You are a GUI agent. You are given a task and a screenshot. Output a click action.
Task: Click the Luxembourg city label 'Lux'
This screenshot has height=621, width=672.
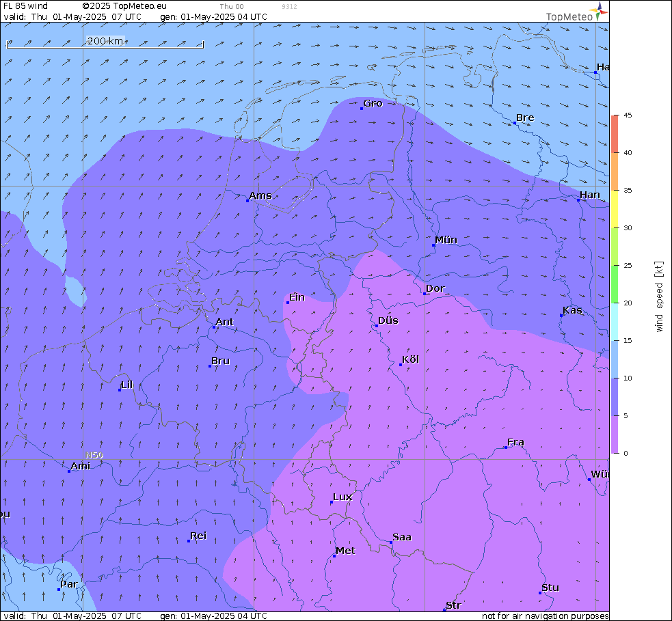pos(343,497)
